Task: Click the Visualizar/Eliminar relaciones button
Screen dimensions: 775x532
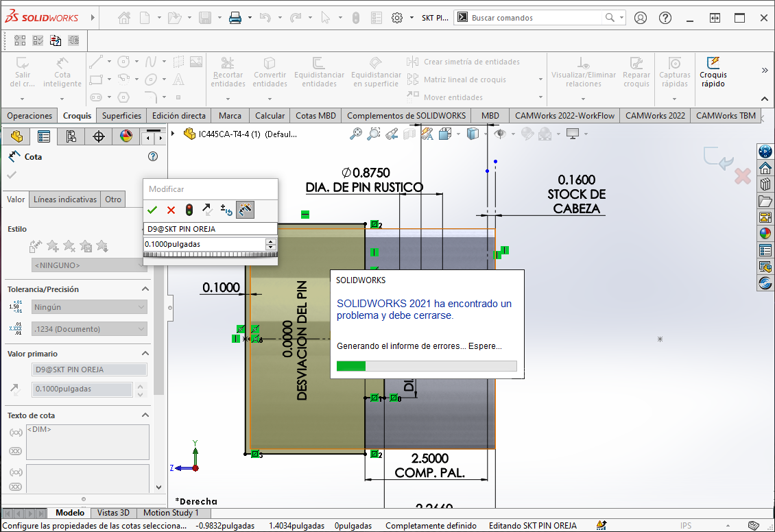Action: point(584,72)
